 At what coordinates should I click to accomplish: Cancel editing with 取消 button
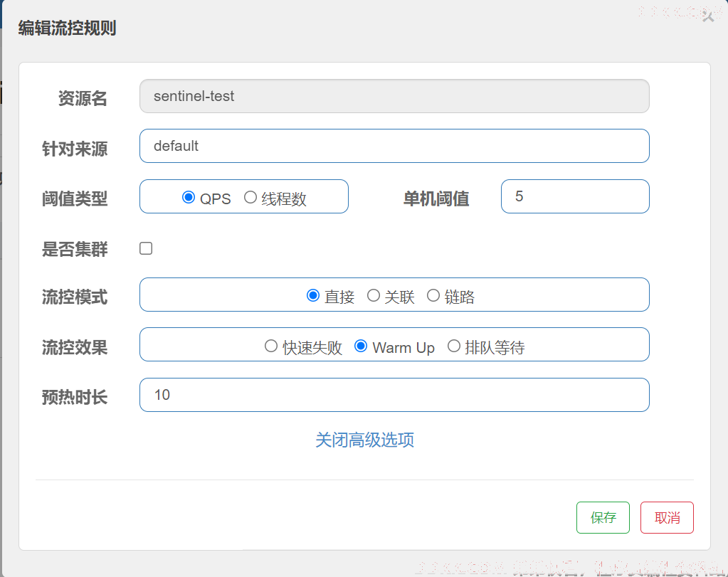click(x=668, y=517)
